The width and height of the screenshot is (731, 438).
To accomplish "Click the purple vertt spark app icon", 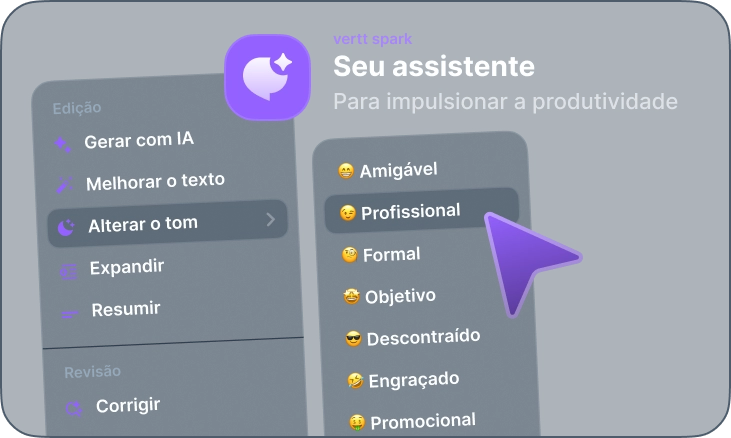I will tap(268, 77).
